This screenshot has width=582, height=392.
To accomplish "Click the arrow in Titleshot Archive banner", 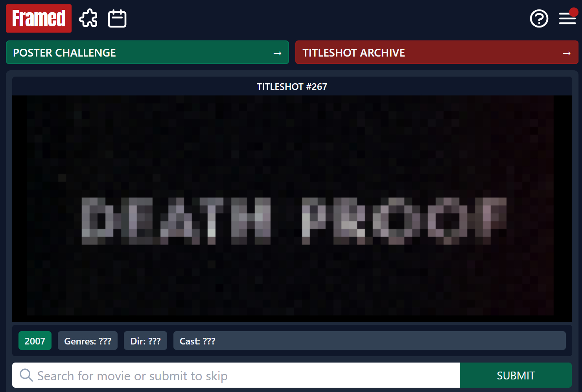I will coord(566,53).
